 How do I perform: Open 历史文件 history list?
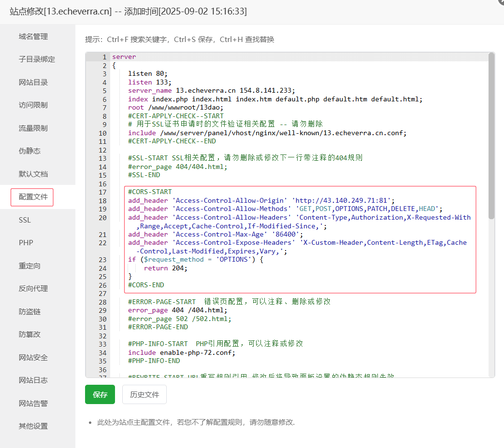coord(144,394)
